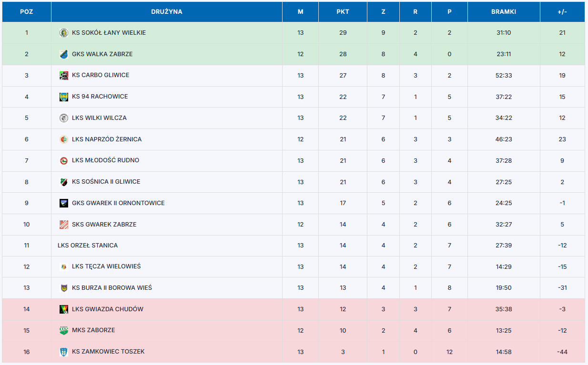The height and width of the screenshot is (365, 588).
Task: Open KS Burza II Borowa Wieś link
Action: pyautogui.click(x=112, y=288)
